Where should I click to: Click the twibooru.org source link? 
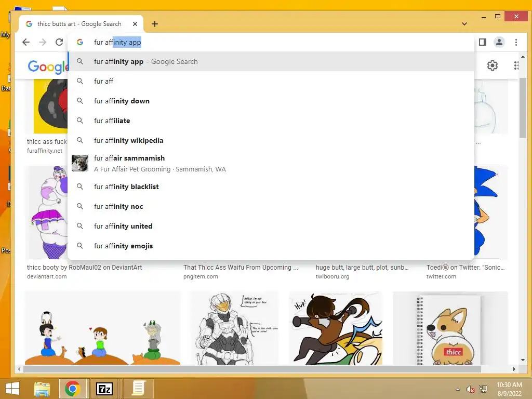click(x=332, y=276)
